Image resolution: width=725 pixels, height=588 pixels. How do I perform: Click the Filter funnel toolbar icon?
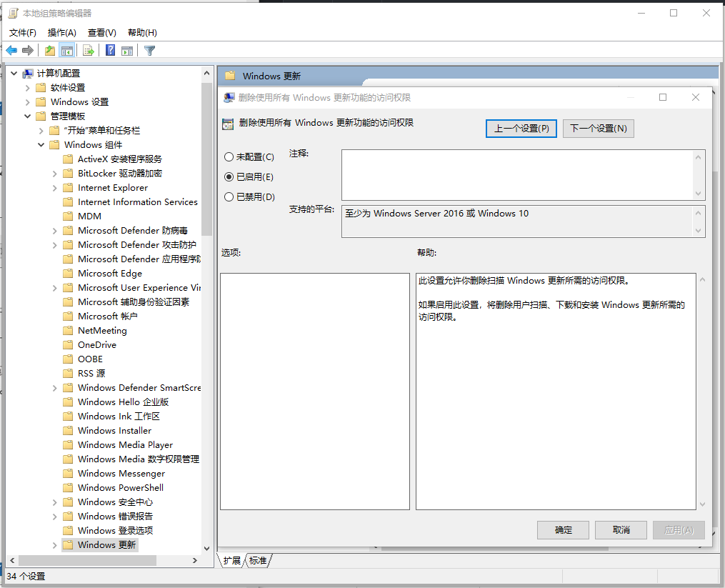pyautogui.click(x=149, y=51)
